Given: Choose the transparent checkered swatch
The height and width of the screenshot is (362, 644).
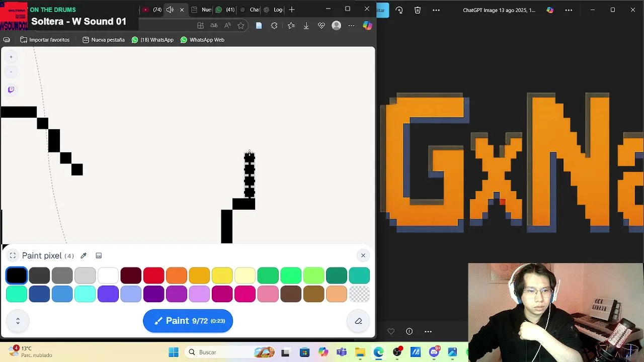Looking at the screenshot, I should [359, 294].
